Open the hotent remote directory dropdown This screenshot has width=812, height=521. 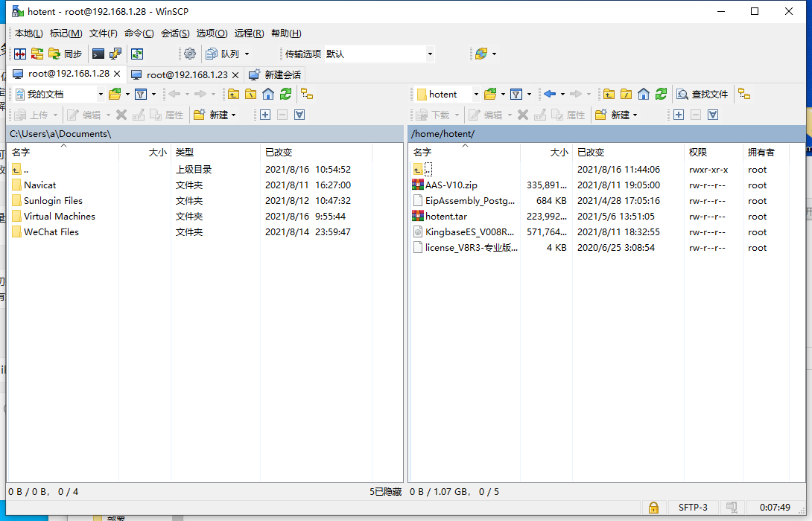476,95
